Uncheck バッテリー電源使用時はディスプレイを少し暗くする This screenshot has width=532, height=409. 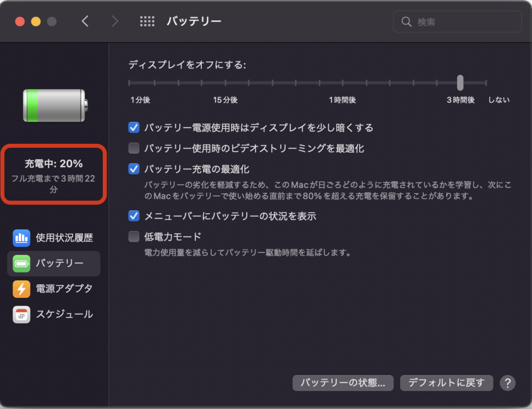tap(134, 128)
